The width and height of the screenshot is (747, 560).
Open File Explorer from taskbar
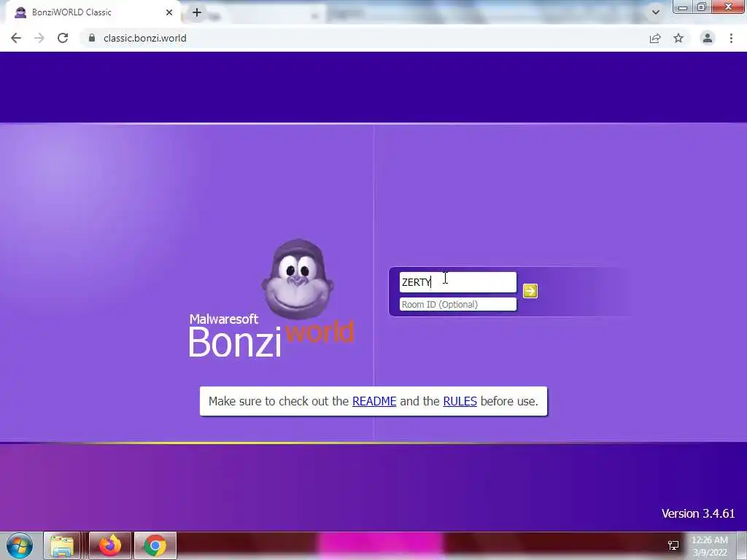click(x=62, y=545)
